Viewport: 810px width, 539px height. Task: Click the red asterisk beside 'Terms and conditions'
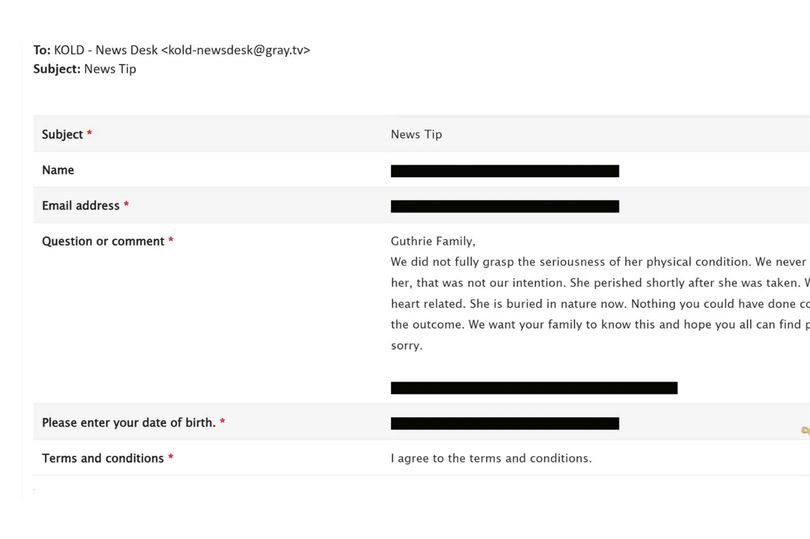[x=170, y=457]
